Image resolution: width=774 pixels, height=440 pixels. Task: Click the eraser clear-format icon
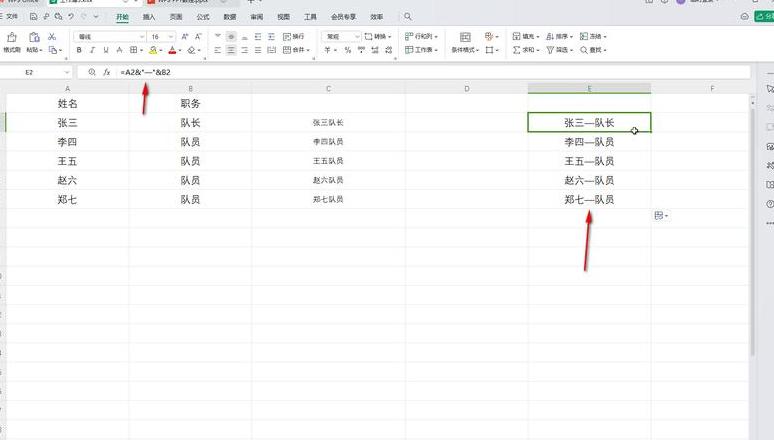[192, 50]
